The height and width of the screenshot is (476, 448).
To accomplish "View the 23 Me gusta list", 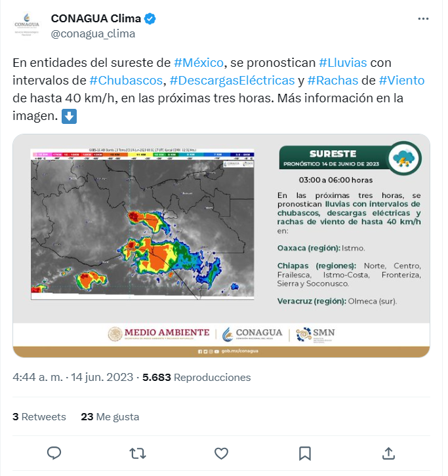I will click(x=110, y=417).
